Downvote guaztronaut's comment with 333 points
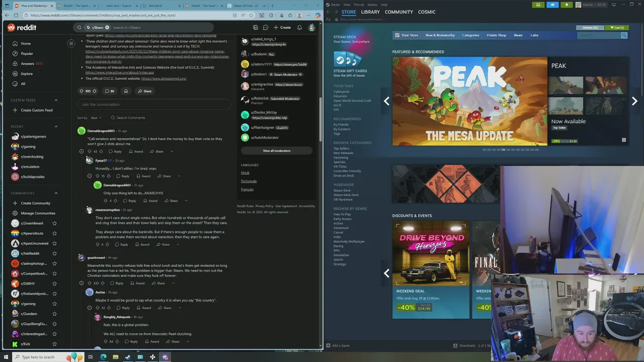This screenshot has height=362, width=644. pos(103,283)
